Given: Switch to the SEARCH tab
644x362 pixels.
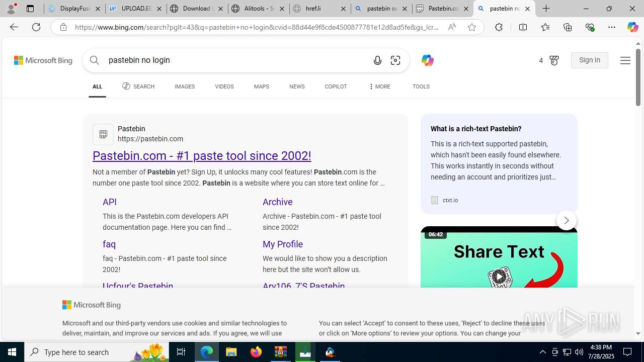Looking at the screenshot, I should click(138, 86).
